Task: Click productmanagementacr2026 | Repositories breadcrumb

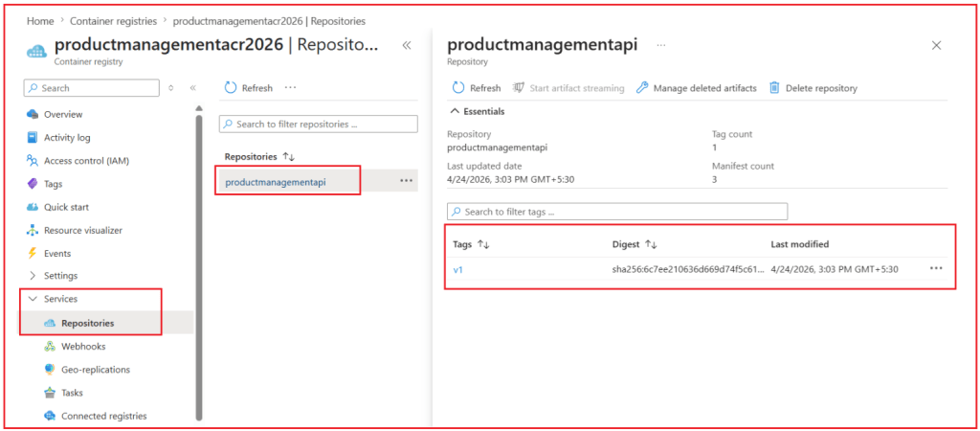Action: [269, 21]
